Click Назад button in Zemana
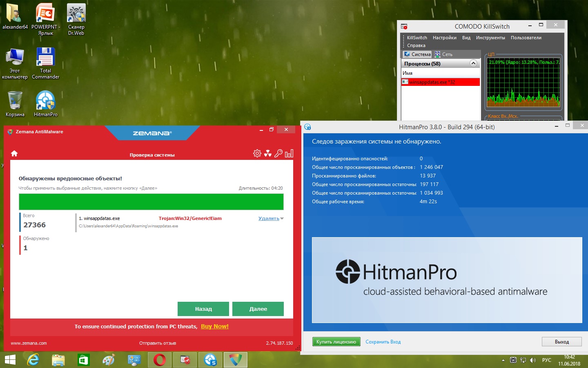 [203, 309]
